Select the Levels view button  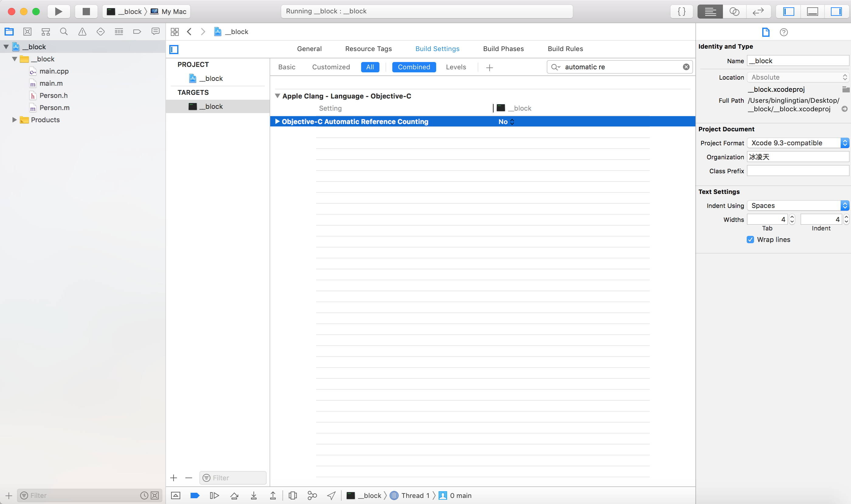pos(456,67)
